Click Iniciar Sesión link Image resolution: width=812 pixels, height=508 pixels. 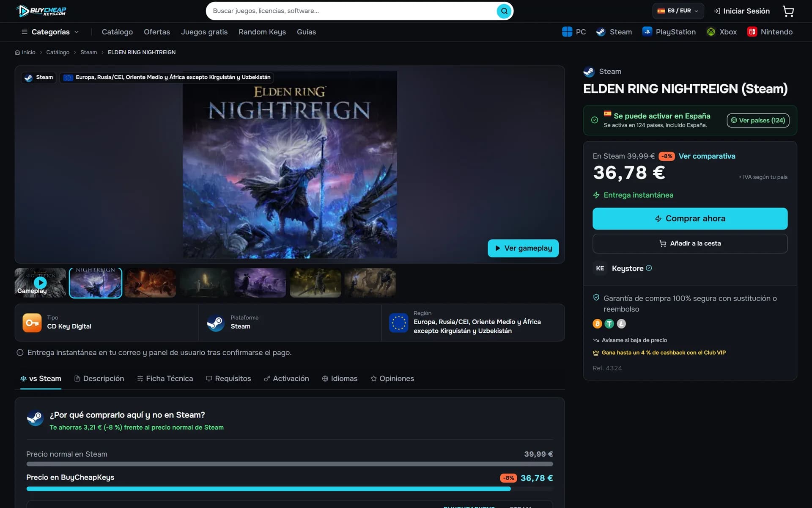(x=742, y=11)
